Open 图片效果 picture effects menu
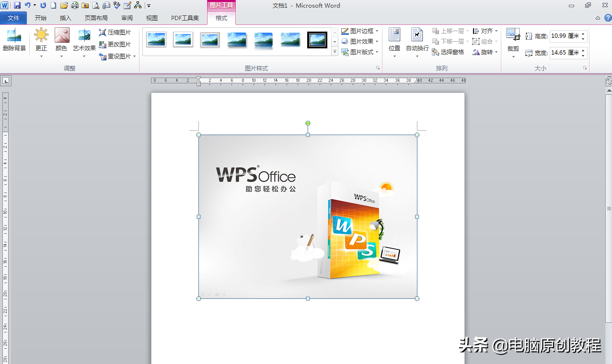Viewport: 612px width, 364px height. pyautogui.click(x=360, y=42)
